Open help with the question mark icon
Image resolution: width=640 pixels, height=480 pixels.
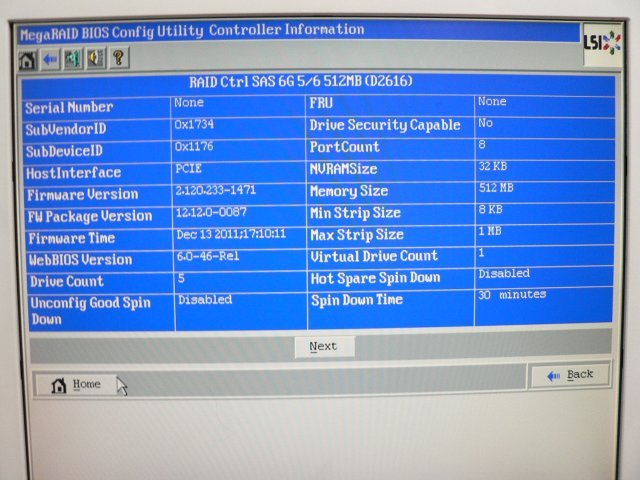119,58
